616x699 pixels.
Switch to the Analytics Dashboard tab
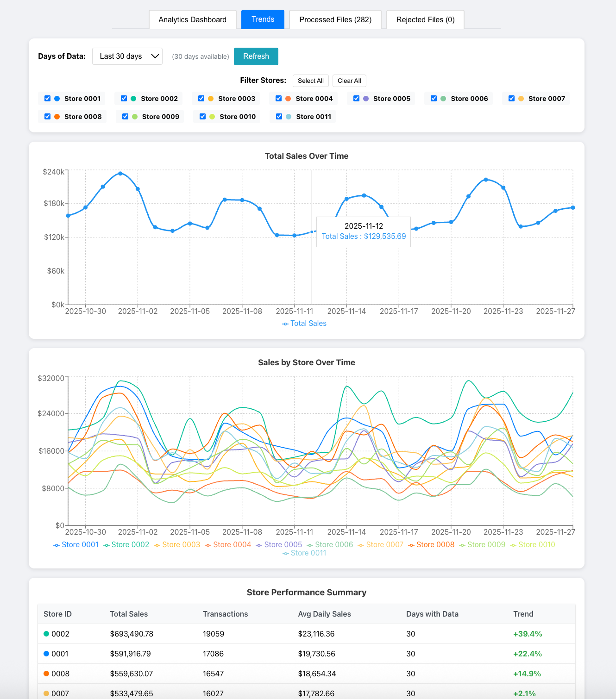(192, 19)
